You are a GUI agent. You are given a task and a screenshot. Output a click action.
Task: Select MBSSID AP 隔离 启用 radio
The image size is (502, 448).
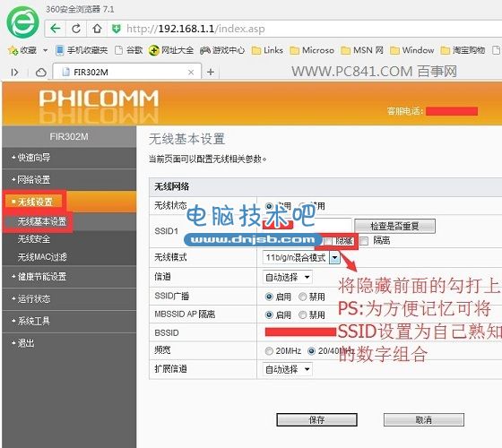pos(269,315)
